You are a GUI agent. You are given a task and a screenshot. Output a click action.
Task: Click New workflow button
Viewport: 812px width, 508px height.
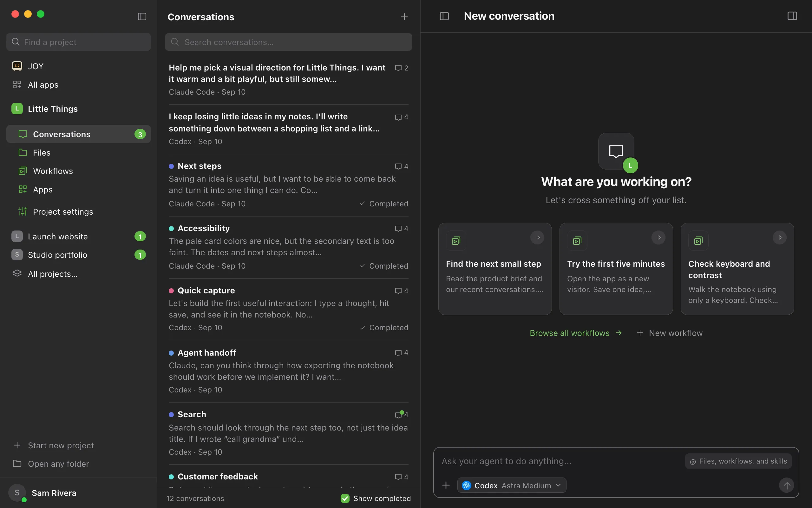(x=669, y=333)
